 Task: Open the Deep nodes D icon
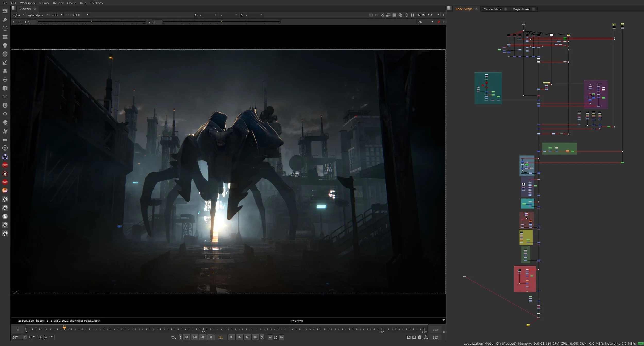(x=5, y=105)
